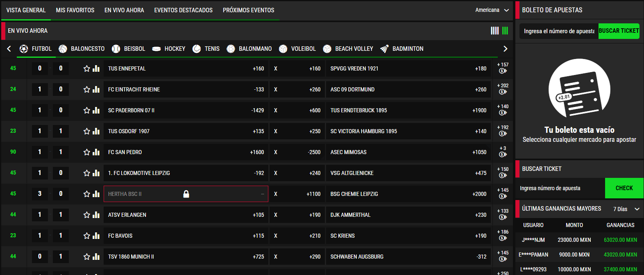Screen dimensions: 644x275
Task: Select the Beisbol baseball icon
Action: coord(116,49)
